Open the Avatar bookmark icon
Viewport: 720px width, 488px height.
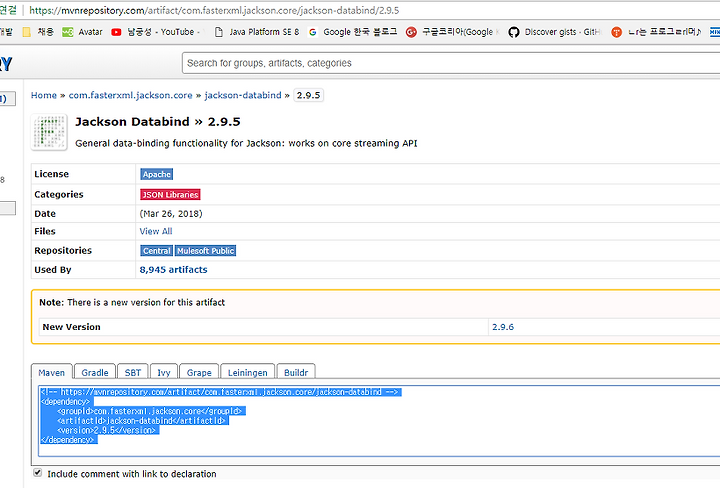[68, 32]
